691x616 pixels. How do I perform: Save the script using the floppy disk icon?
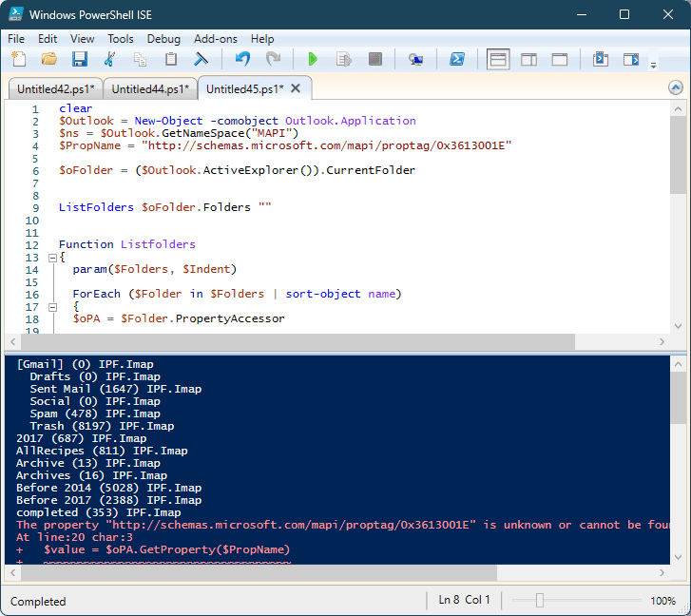[x=80, y=60]
